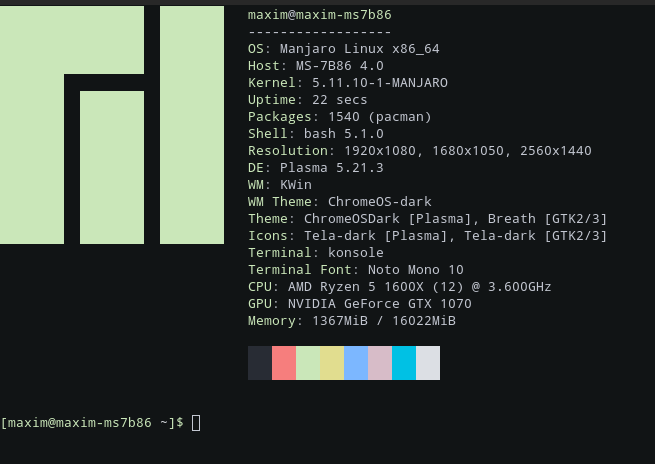This screenshot has height=464, width=655.
Task: Click the dark black color block
Action: [260, 363]
